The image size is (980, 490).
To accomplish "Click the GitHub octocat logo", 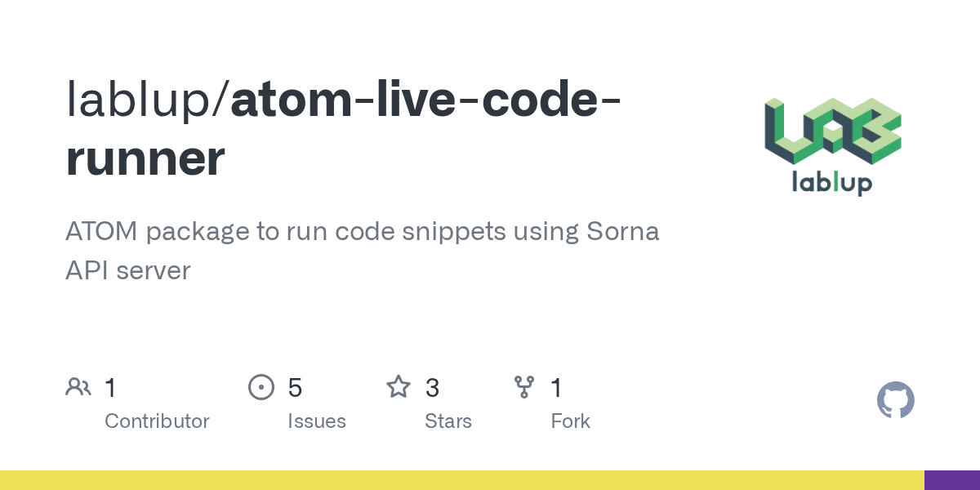I will point(895,400).
